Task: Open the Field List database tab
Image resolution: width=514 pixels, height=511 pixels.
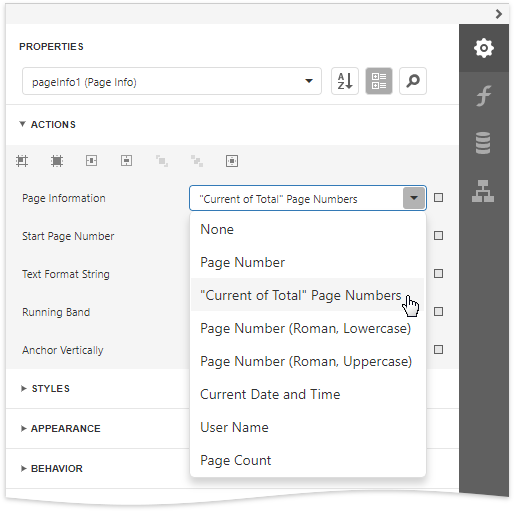Action: point(484,143)
